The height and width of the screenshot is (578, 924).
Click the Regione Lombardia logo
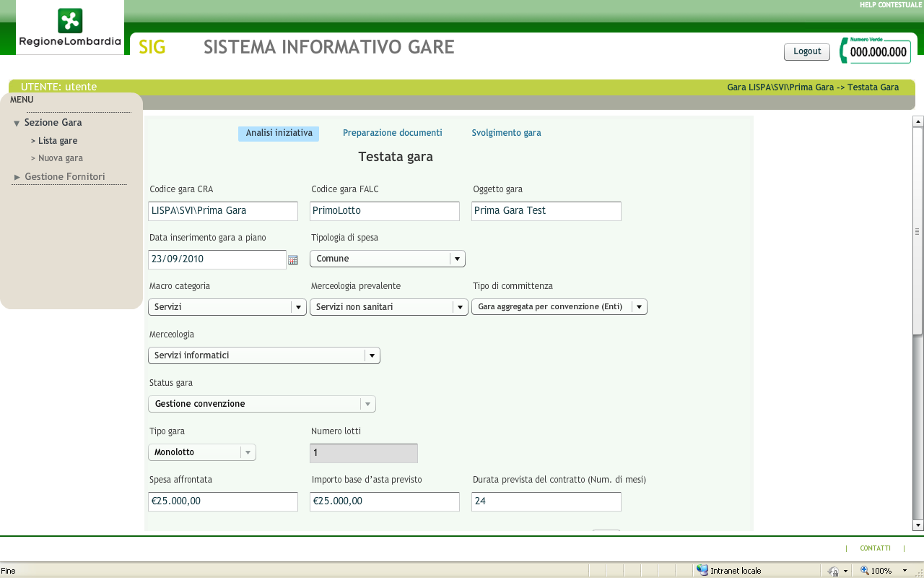pyautogui.click(x=70, y=27)
